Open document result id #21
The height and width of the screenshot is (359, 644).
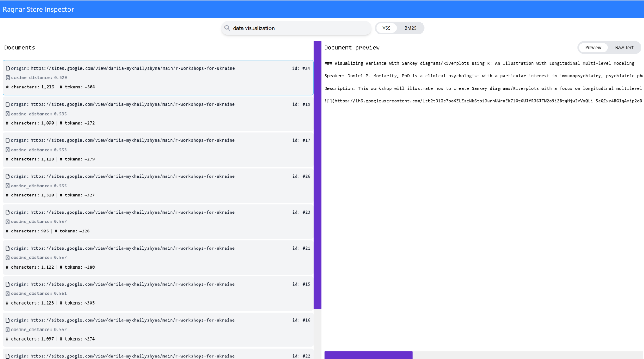point(158,257)
